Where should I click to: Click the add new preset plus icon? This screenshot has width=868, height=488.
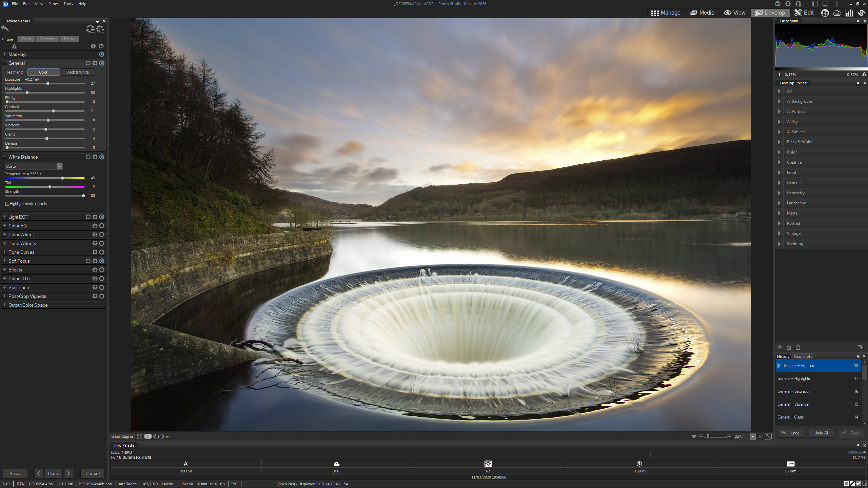780,347
